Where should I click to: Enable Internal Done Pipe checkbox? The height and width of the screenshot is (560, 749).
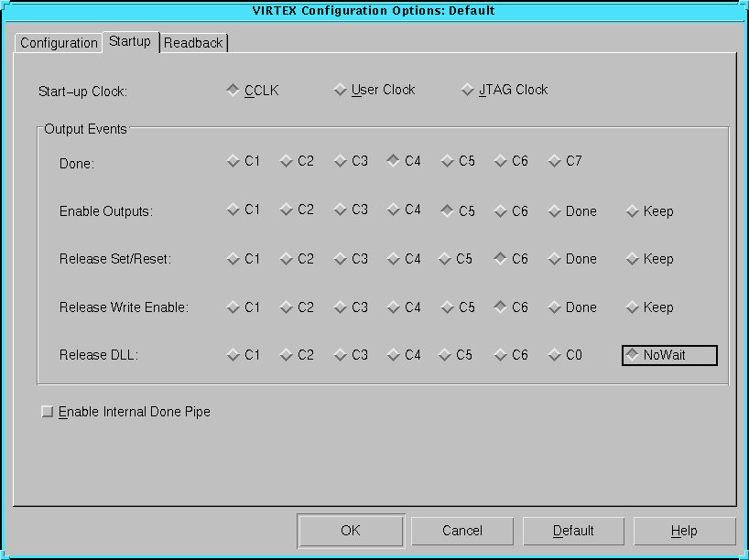[x=48, y=412]
